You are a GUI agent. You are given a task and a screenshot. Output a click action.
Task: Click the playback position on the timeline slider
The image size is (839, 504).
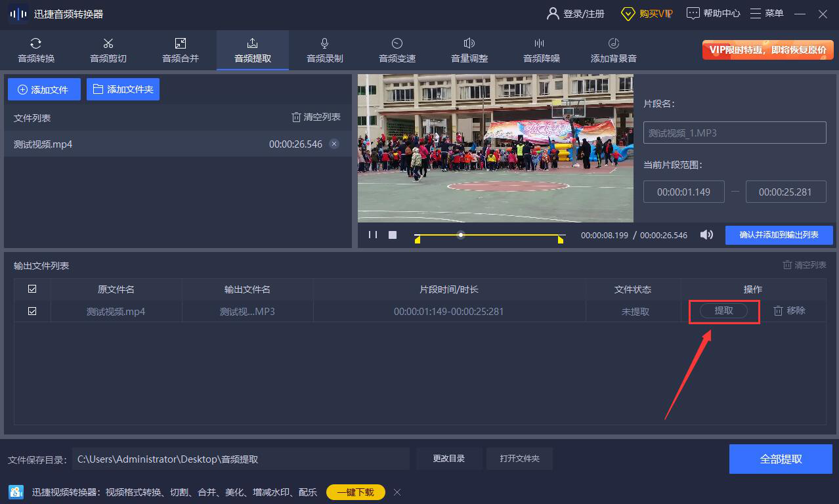coord(461,235)
